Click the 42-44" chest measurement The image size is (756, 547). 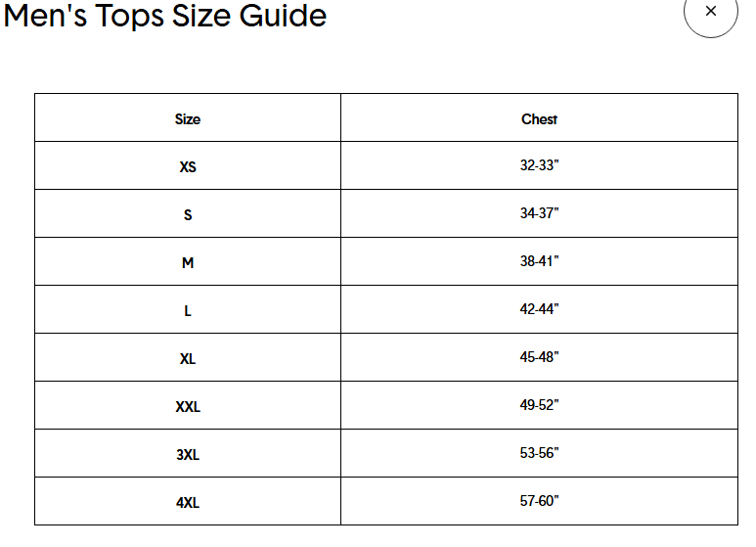[539, 309]
